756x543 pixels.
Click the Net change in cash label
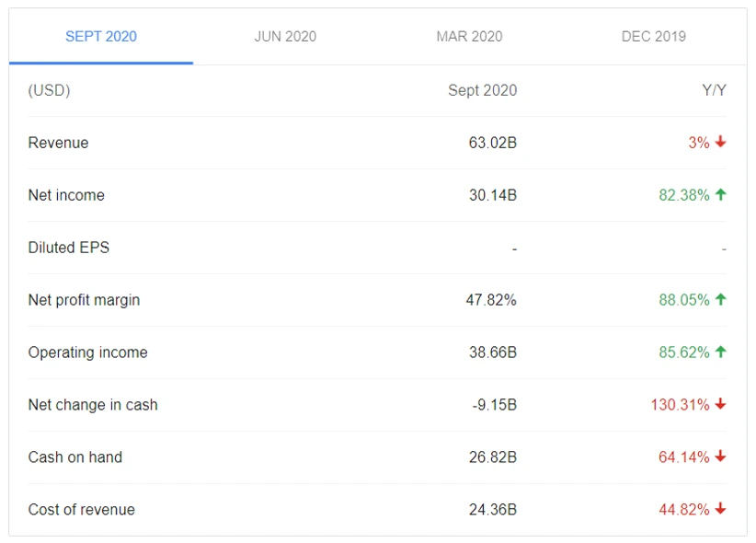(x=93, y=405)
